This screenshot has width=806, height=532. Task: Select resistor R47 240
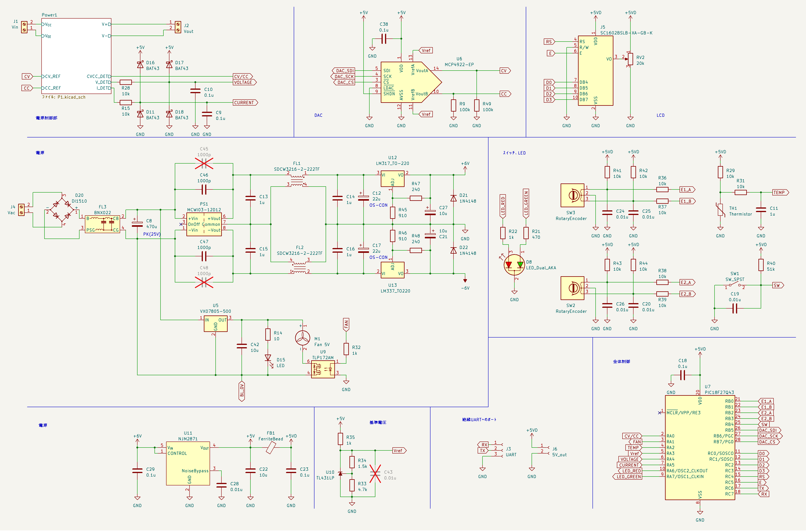[x=416, y=198]
